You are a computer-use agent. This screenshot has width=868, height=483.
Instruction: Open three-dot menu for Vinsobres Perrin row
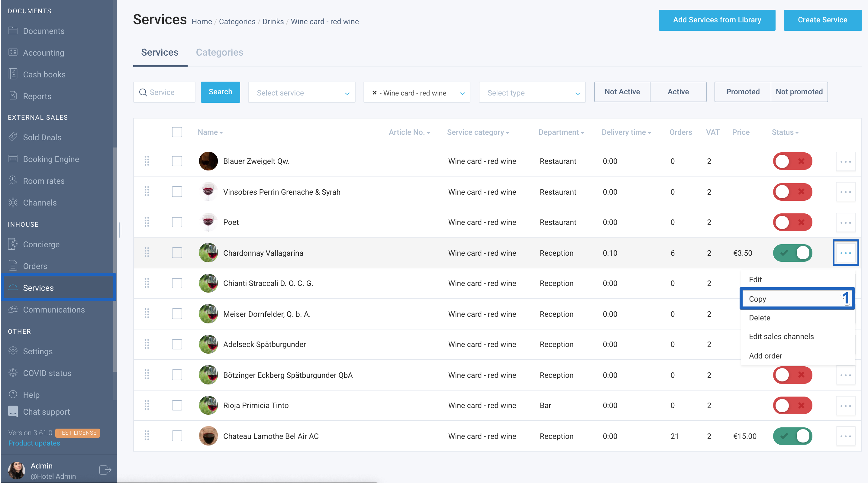845,192
